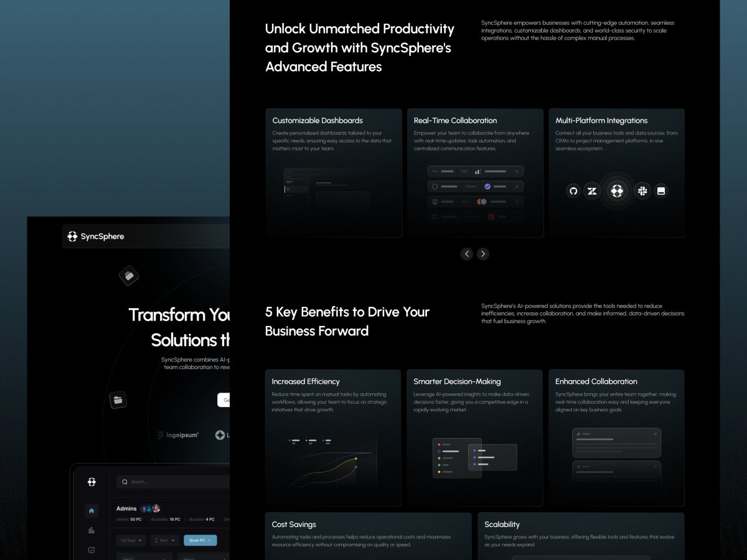Click the 'Book PC' button
Image resolution: width=747 pixels, height=560 pixels.
click(x=200, y=541)
